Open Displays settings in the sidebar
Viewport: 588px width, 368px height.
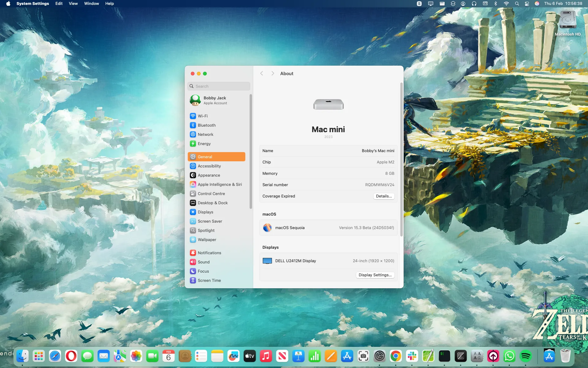pyautogui.click(x=205, y=212)
